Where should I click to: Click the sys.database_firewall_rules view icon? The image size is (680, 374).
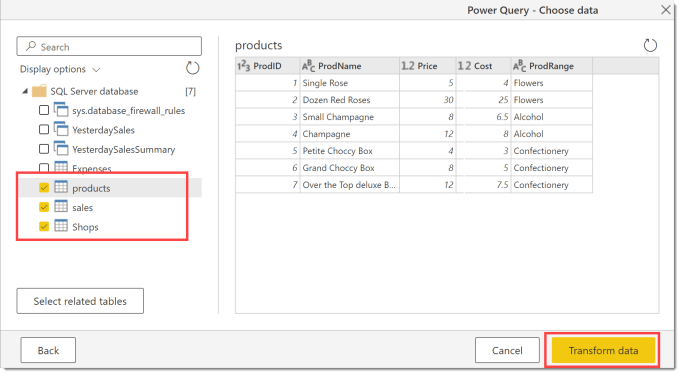tap(61, 110)
